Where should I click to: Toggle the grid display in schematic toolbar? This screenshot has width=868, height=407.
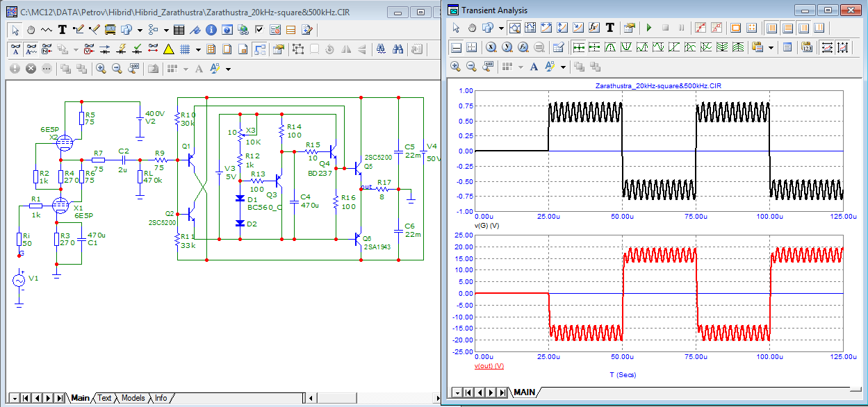[185, 49]
